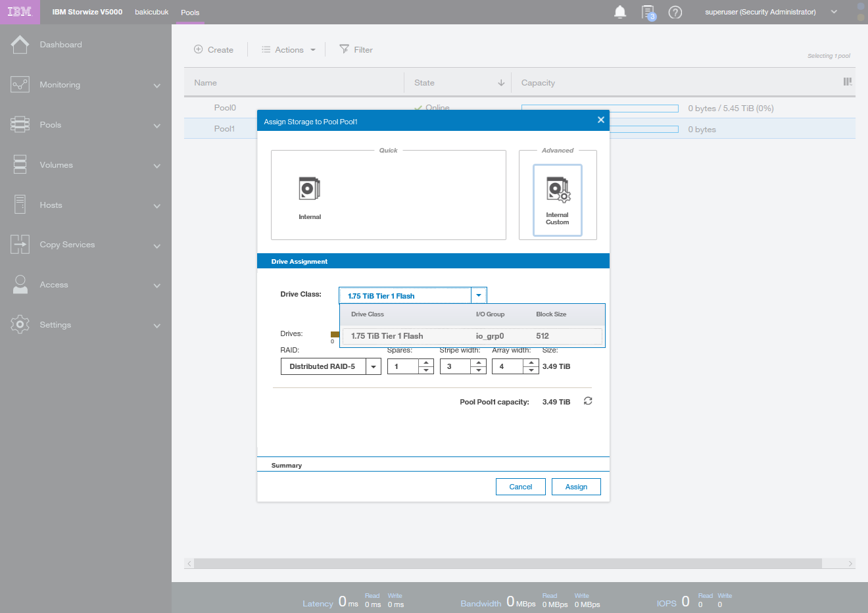The height and width of the screenshot is (613, 868).
Task: Click the Filter button label
Action: (363, 49)
